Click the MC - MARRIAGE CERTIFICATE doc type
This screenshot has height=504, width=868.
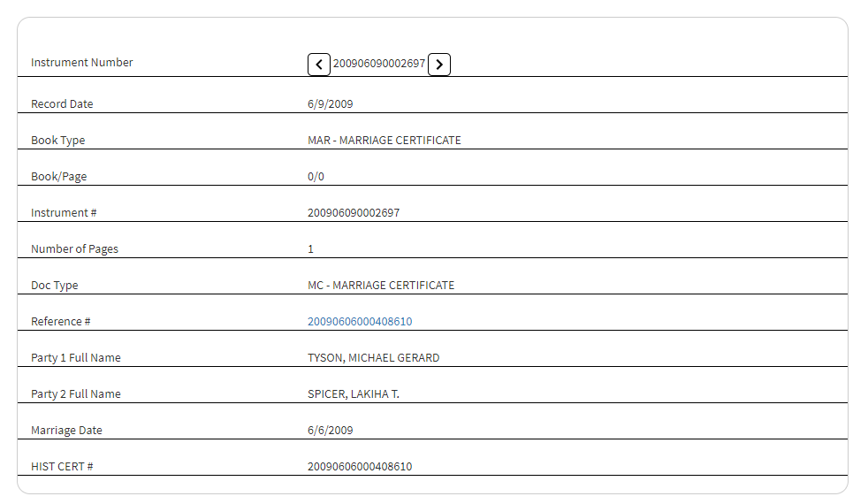pyautogui.click(x=380, y=286)
